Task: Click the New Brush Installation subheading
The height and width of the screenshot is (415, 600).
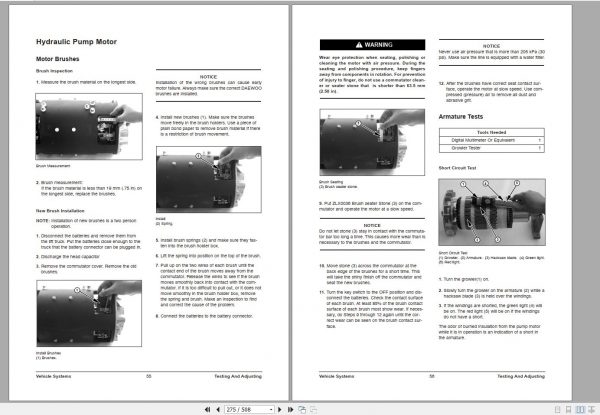Action: point(60,211)
